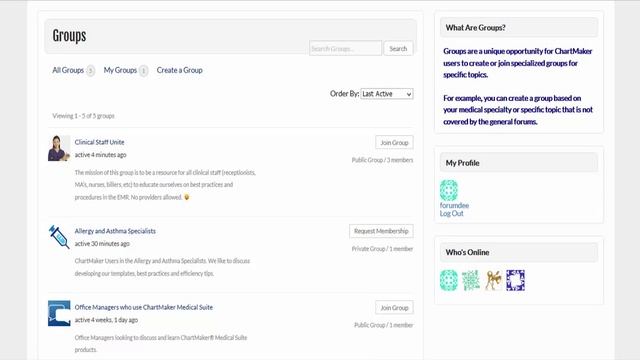640x360 pixels.
Task: Select the first teal avatar in Who's Online
Action: pyautogui.click(x=449, y=280)
